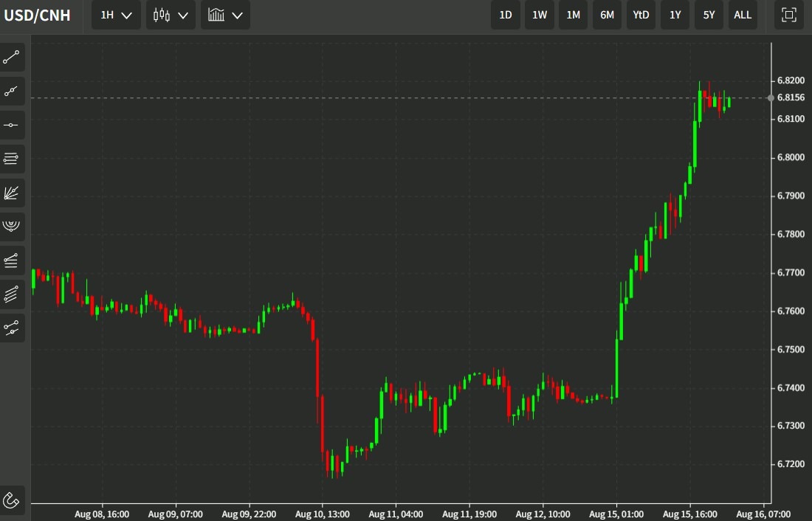The width and height of the screenshot is (812, 521).
Task: Open the 1H interval dropdown
Action: pyautogui.click(x=117, y=15)
